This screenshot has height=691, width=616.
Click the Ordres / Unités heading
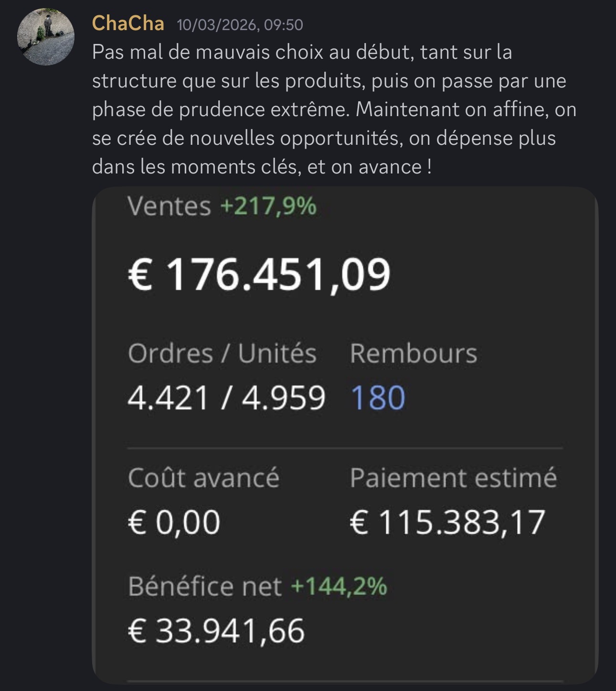click(222, 354)
